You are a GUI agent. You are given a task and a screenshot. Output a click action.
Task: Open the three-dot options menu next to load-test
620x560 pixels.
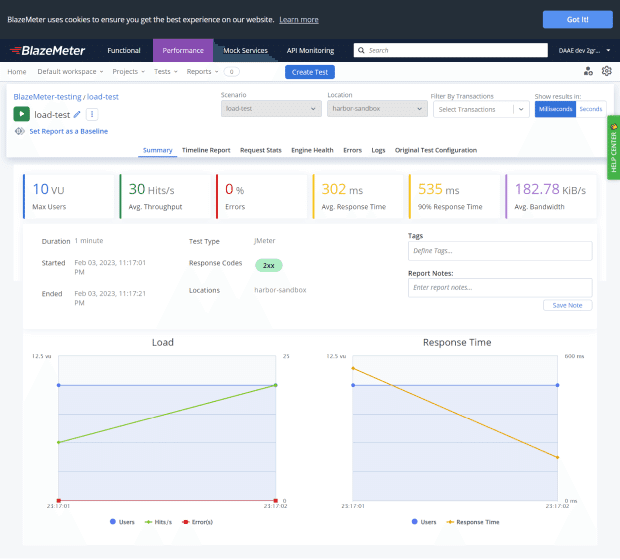coord(92,114)
